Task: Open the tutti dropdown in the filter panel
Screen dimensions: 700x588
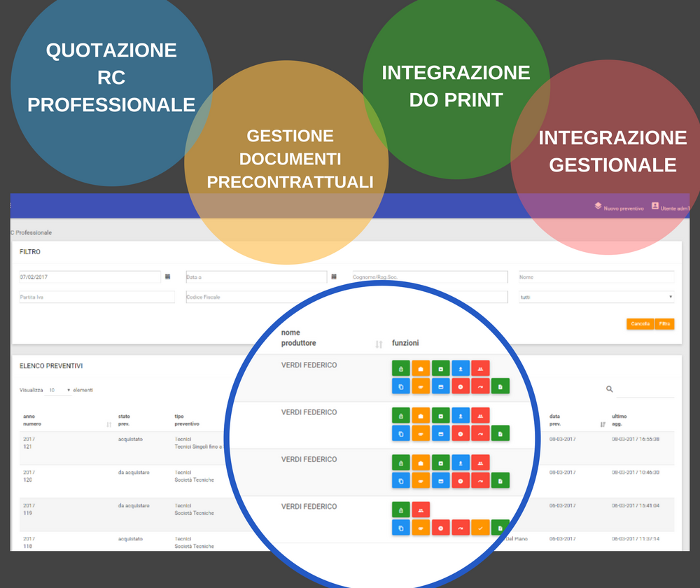Action: (596, 297)
